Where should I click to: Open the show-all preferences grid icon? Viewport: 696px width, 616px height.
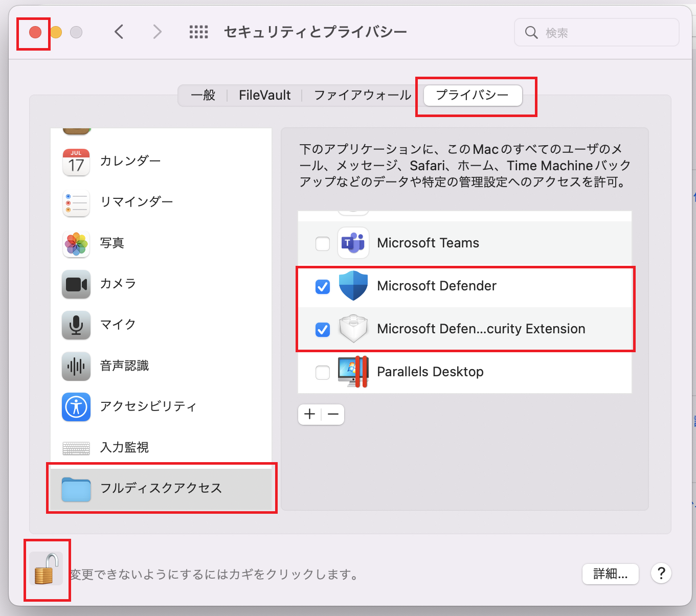point(198,32)
